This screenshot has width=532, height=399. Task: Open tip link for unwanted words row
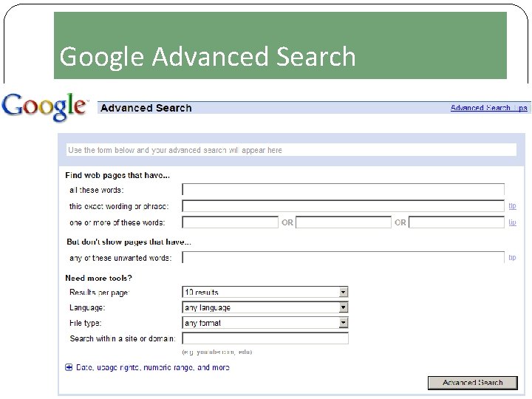[x=512, y=258]
